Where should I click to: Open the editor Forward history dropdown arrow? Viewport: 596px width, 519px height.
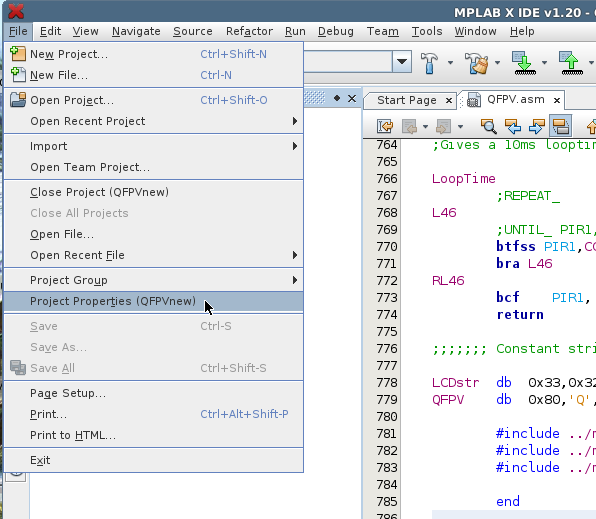point(460,127)
